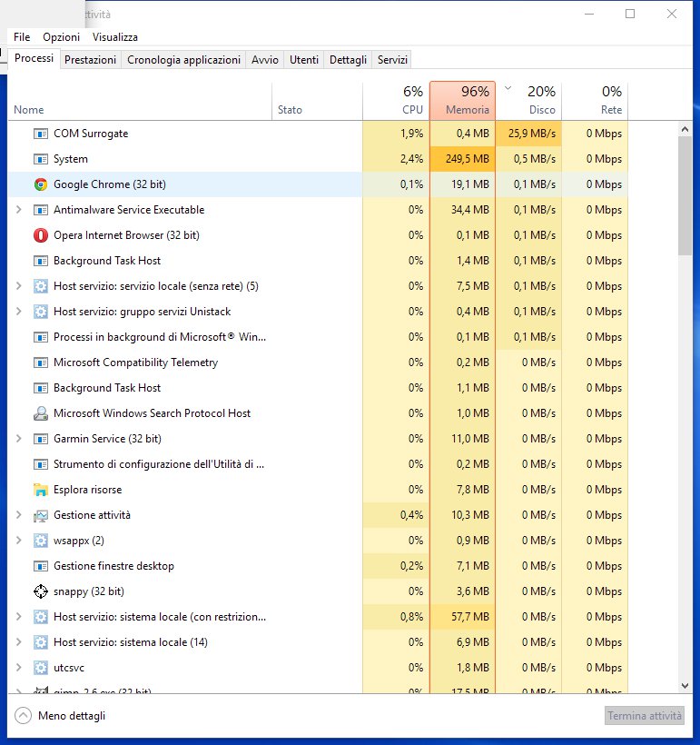Image resolution: width=700 pixels, height=745 pixels.
Task: Open the Visualizza menu
Action: click(x=115, y=37)
